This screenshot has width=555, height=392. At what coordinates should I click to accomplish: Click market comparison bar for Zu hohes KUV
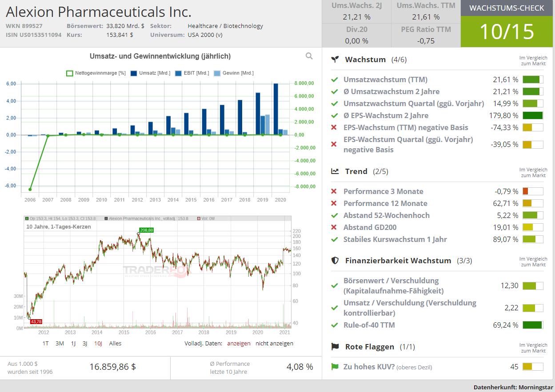pyautogui.click(x=533, y=367)
